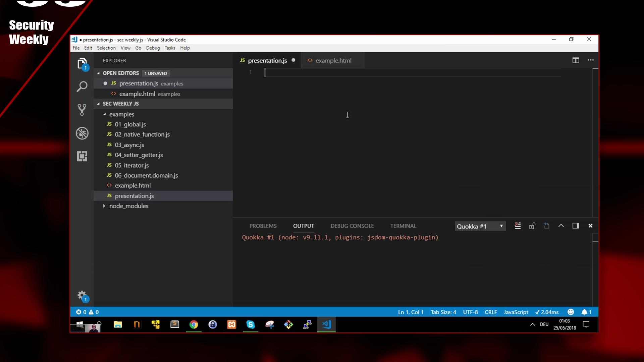Viewport: 644px width, 362px height.
Task: Select presentation.js under Open Editors
Action: pos(163,83)
